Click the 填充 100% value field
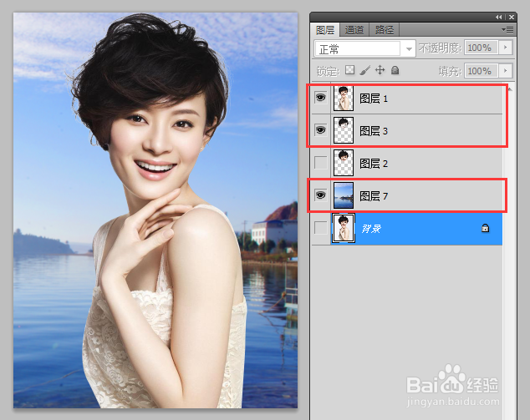530x420 pixels. [x=481, y=71]
